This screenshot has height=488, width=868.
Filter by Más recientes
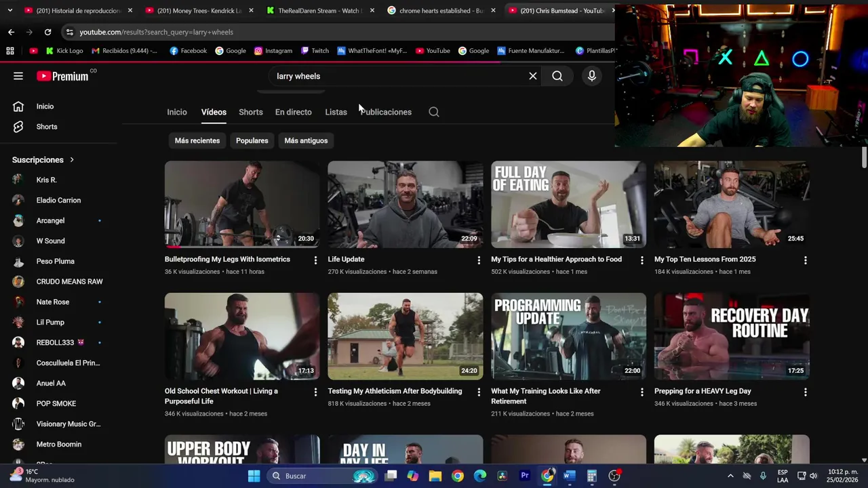click(x=197, y=140)
